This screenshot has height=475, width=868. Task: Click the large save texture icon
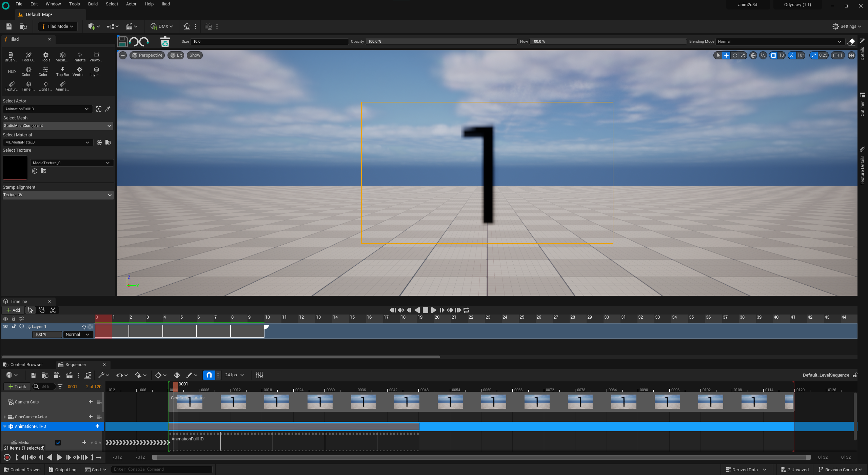coord(122,42)
